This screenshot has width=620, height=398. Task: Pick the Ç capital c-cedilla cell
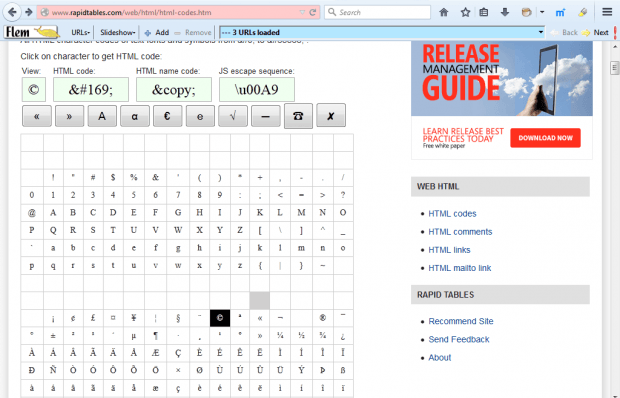[x=178, y=353]
